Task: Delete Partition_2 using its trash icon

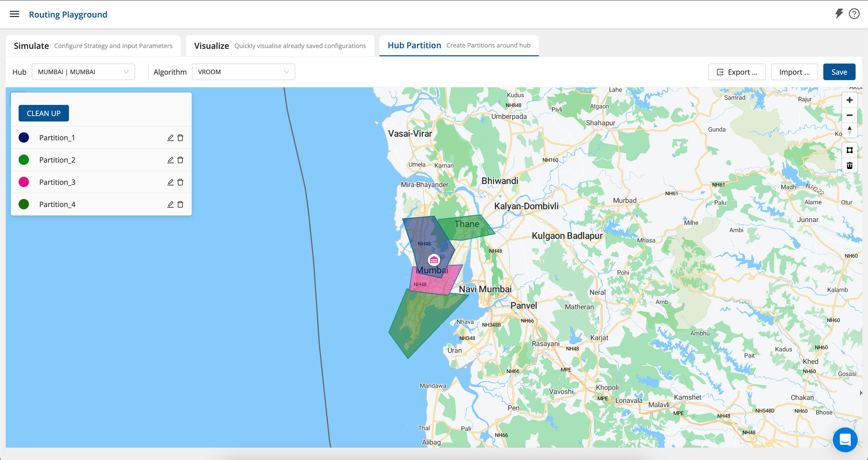Action: tap(180, 160)
